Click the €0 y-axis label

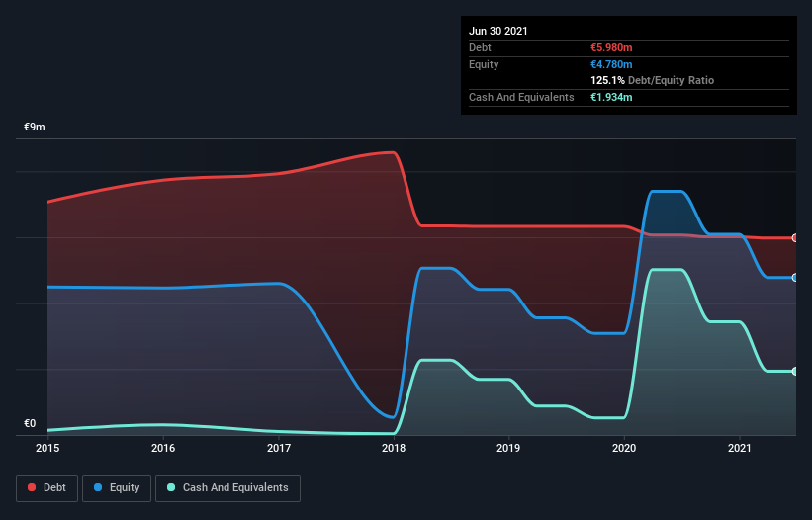pyautogui.click(x=30, y=423)
